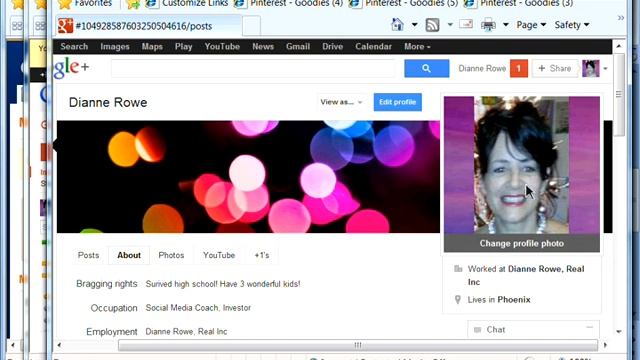
Task: Open Maps in Google bar
Action: pyautogui.click(x=152, y=47)
